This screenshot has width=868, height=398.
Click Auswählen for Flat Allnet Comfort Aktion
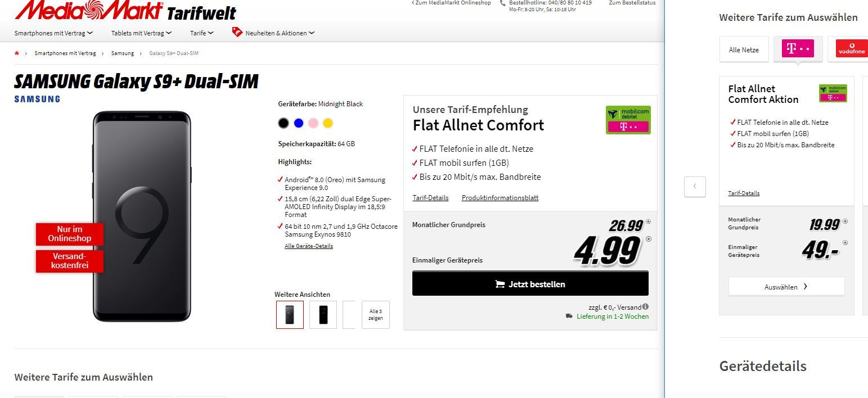click(x=786, y=287)
